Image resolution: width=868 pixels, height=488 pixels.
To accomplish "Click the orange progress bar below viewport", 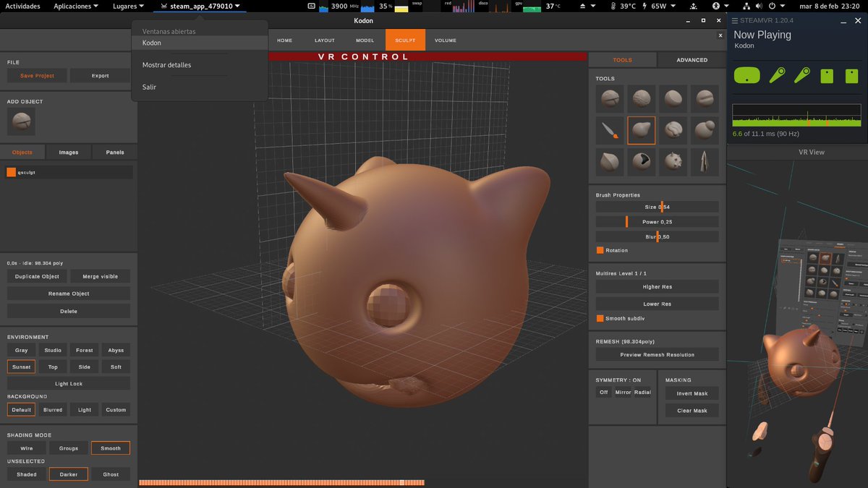I will pyautogui.click(x=281, y=482).
